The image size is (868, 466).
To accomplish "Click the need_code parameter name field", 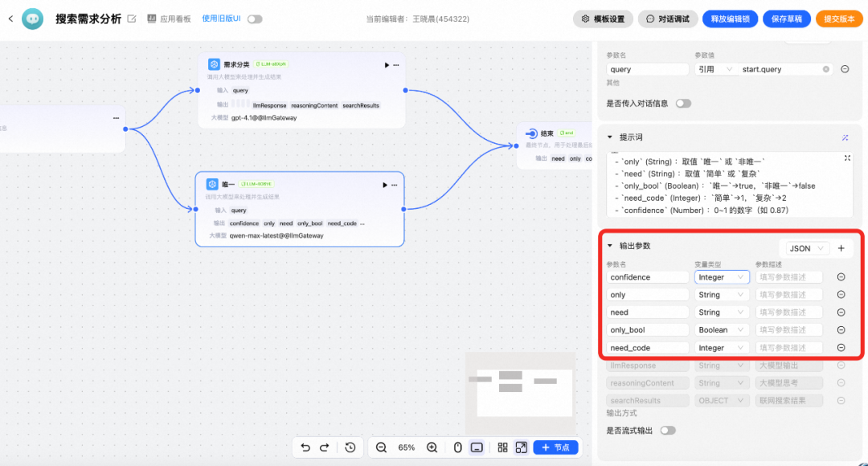I will click(x=647, y=347).
